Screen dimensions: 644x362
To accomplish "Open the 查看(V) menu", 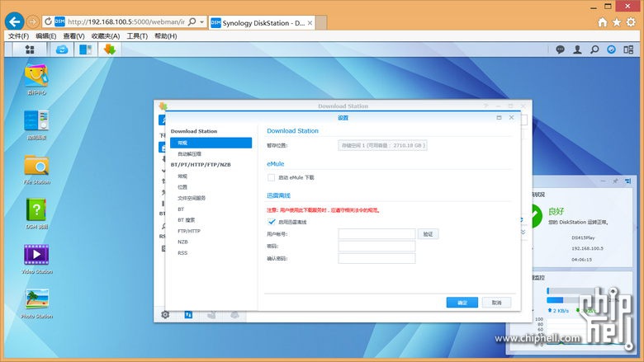I will 74,36.
